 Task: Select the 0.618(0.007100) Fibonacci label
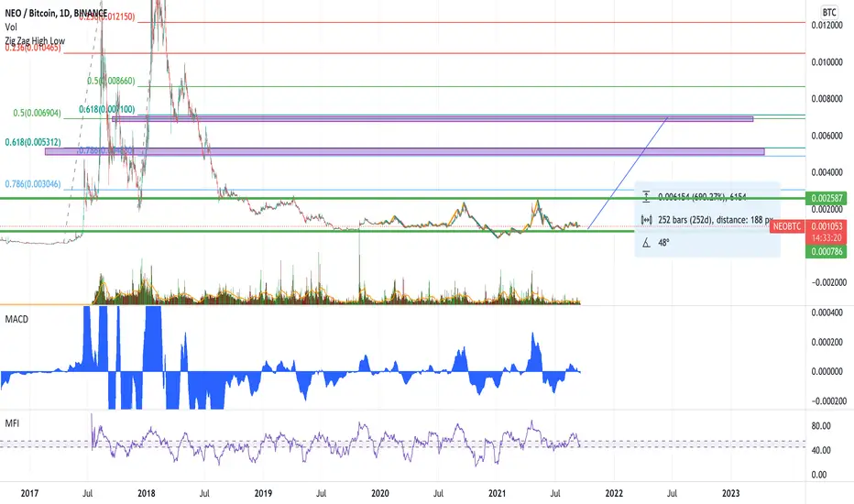pos(106,109)
